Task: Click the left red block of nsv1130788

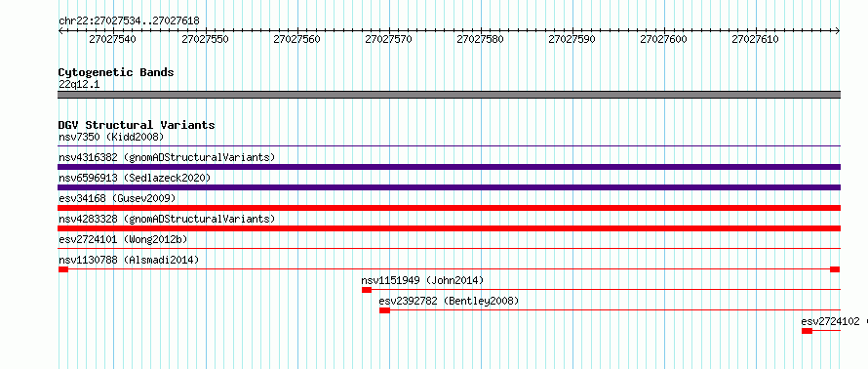Action: pyautogui.click(x=63, y=269)
